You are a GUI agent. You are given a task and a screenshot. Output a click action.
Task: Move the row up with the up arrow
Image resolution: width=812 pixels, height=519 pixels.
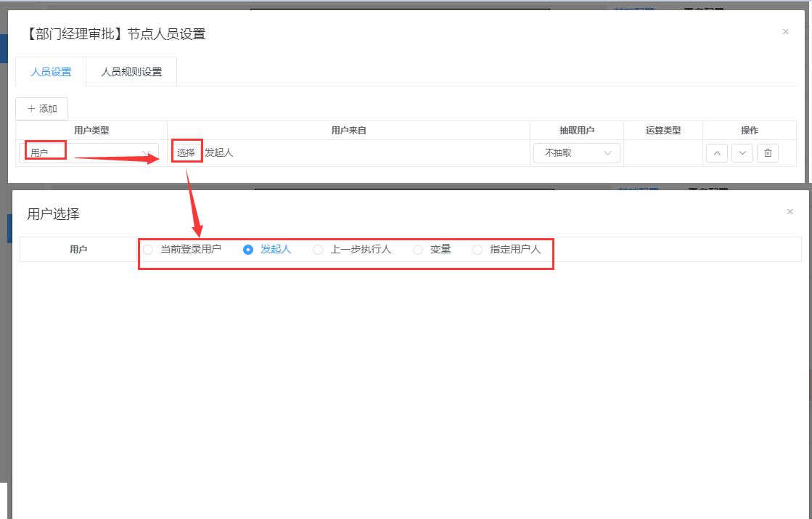tap(717, 153)
